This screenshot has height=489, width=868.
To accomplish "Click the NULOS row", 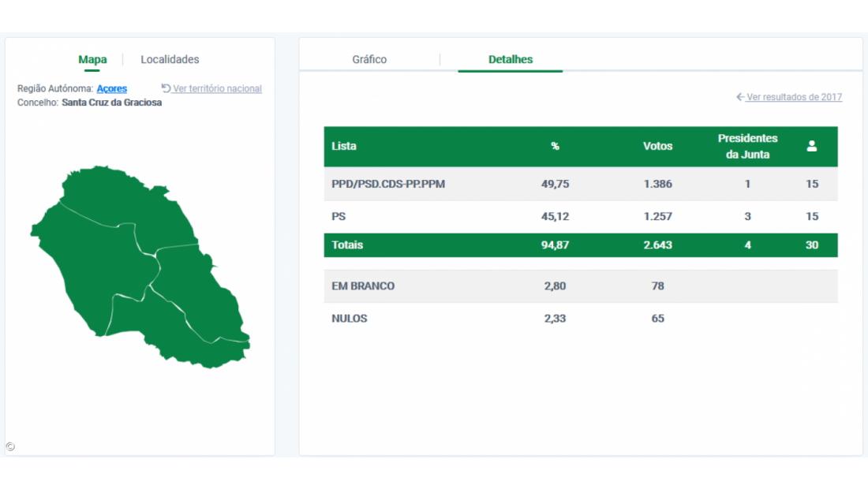I will coord(580,319).
